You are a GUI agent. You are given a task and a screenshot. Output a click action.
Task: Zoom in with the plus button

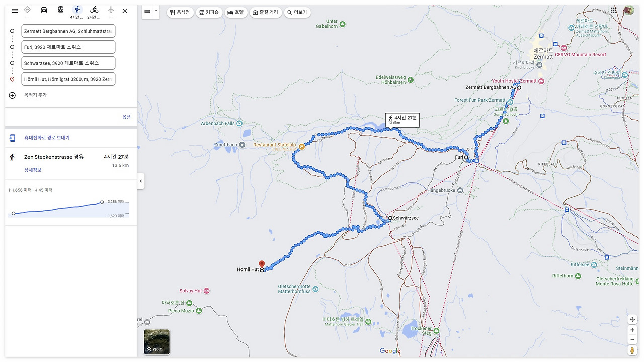[632, 330]
